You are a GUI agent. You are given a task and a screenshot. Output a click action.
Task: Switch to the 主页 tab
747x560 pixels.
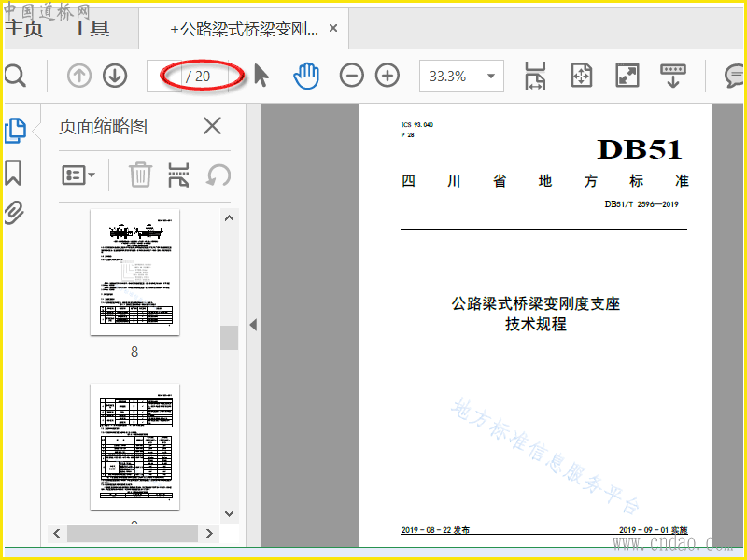tap(23, 28)
